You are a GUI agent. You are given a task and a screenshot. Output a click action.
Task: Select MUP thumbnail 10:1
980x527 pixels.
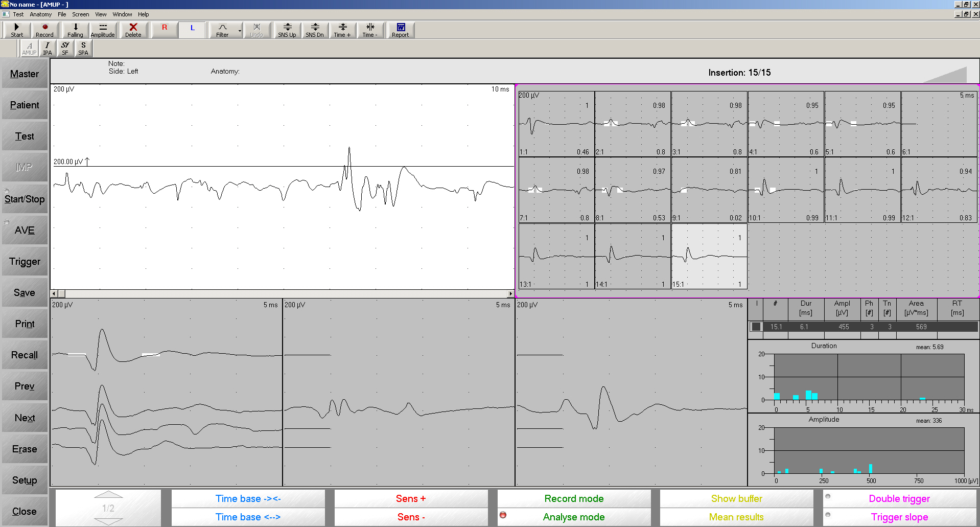[786, 190]
